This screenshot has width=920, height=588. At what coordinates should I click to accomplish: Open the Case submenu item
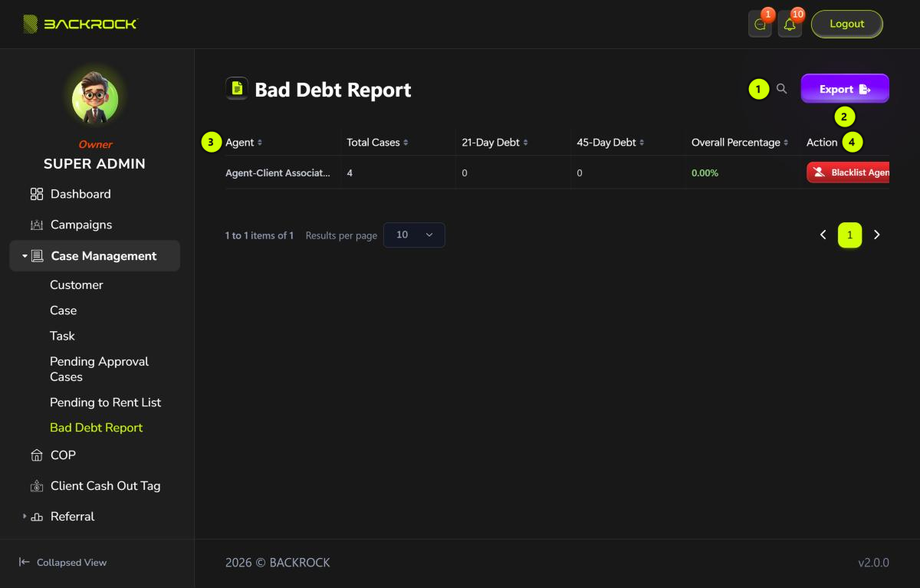tap(63, 310)
